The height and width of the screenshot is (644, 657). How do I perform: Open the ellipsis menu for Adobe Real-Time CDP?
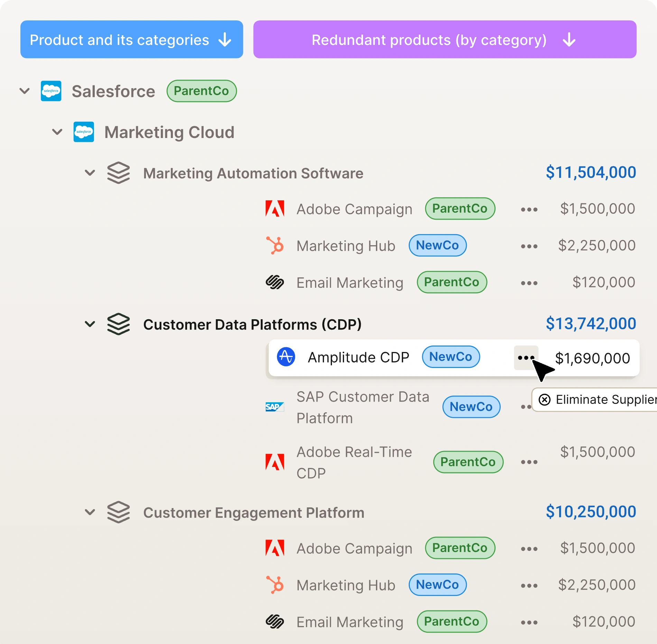pyautogui.click(x=529, y=462)
